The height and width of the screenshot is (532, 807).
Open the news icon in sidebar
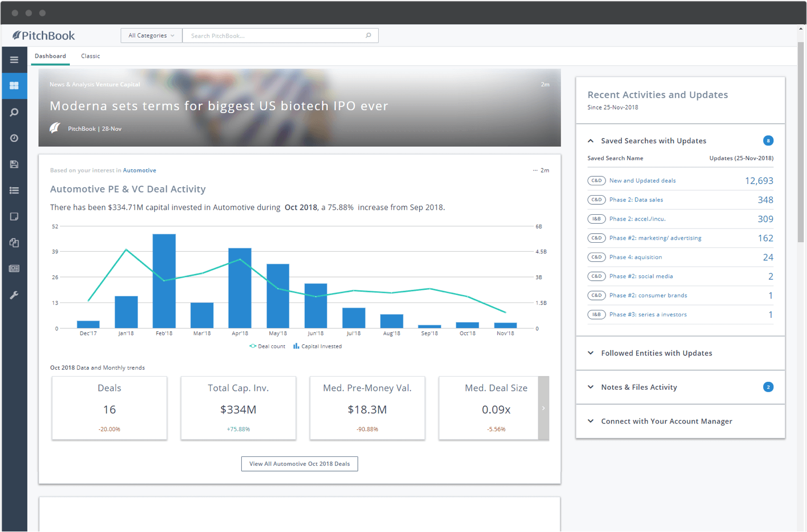tap(14, 269)
